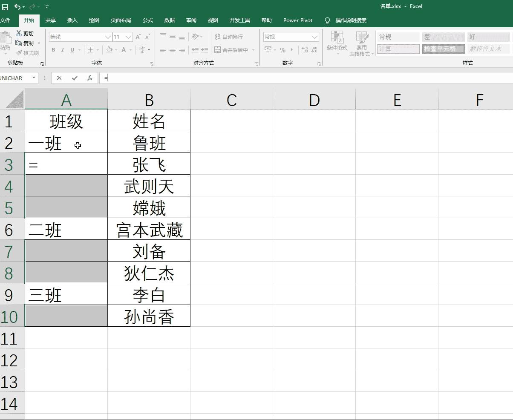Open the Name Box dropdown arrow
The width and height of the screenshot is (513, 420).
pos(33,78)
